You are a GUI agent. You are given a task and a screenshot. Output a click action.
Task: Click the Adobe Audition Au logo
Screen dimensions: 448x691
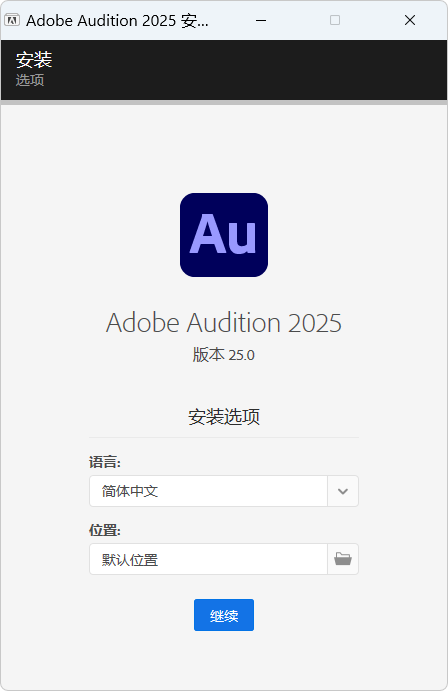click(224, 235)
